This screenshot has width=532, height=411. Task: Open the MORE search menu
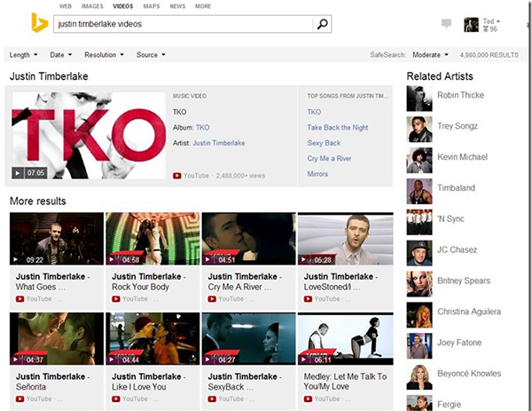coord(203,6)
